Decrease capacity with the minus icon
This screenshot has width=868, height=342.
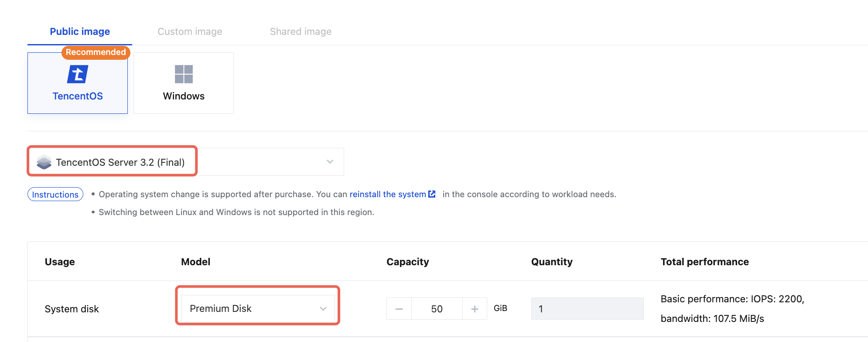tap(399, 309)
